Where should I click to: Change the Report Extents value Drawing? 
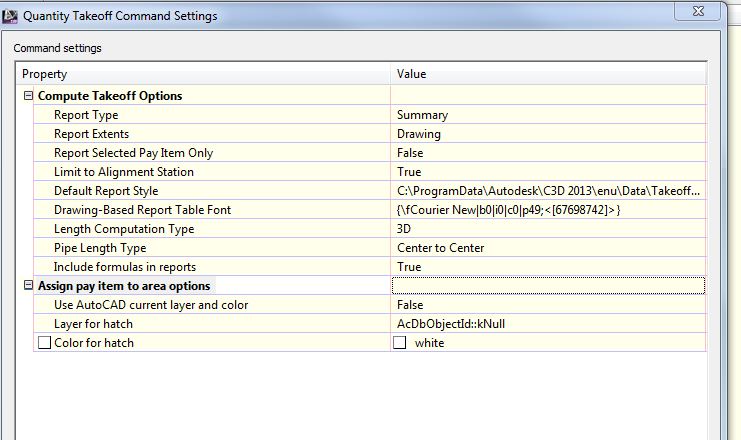548,134
